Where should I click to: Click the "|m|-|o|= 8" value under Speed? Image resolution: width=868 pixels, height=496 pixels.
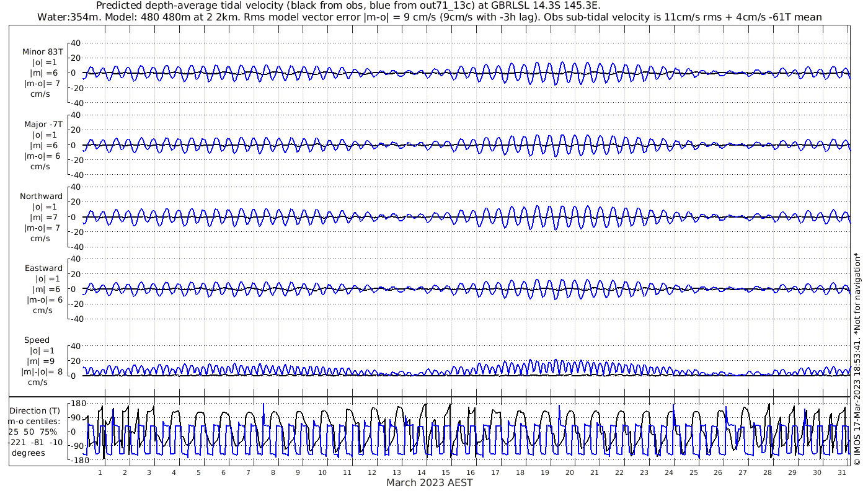pyautogui.click(x=40, y=372)
